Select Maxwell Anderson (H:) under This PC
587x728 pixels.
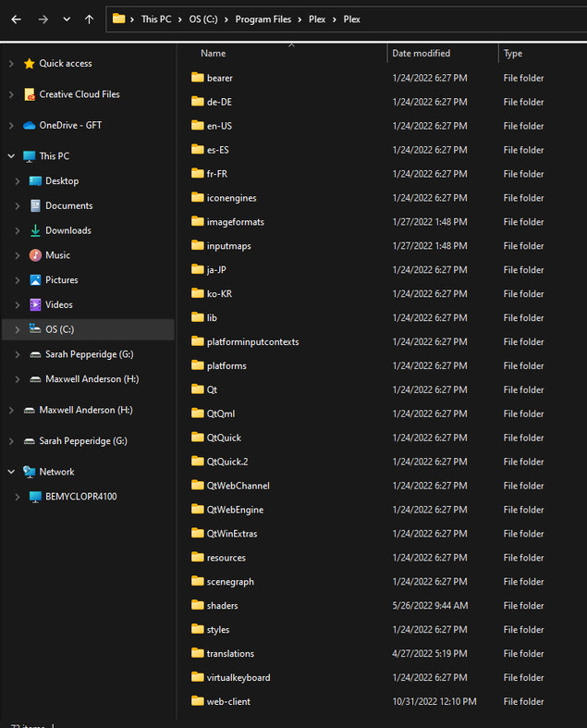point(92,379)
